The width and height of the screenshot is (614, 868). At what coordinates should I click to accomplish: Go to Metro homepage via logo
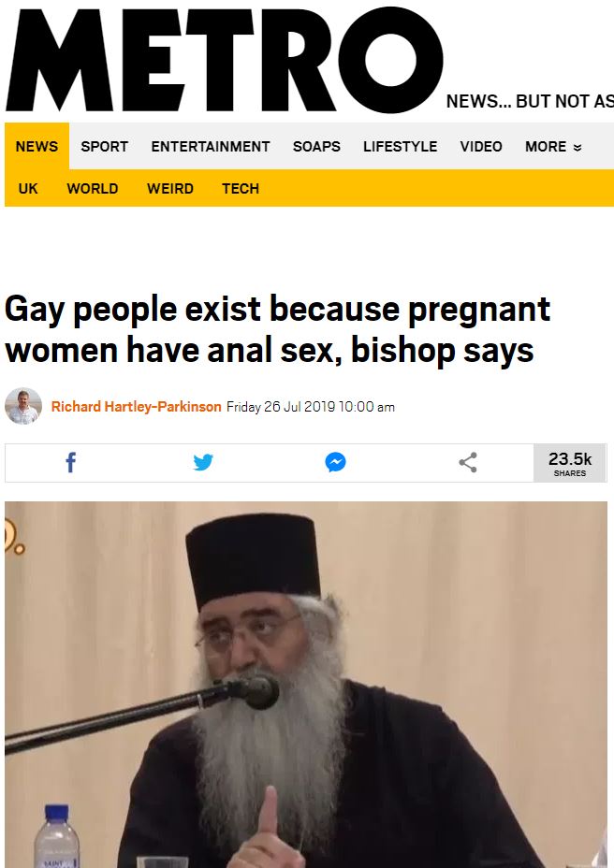(224, 60)
